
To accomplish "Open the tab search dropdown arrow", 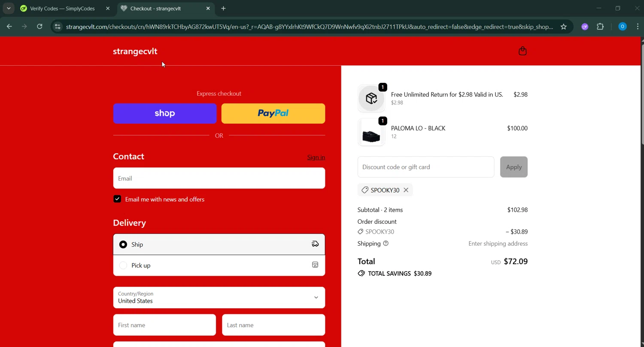I will pyautogui.click(x=9, y=8).
